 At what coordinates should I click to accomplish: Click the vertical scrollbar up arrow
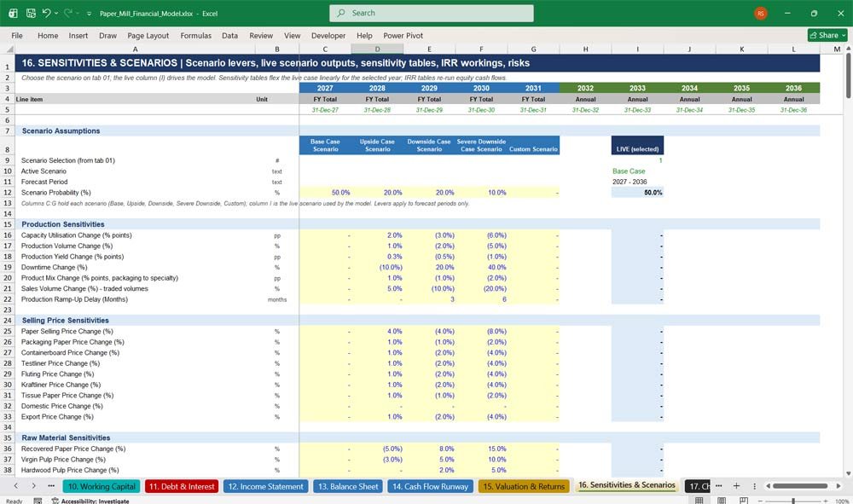[848, 49]
